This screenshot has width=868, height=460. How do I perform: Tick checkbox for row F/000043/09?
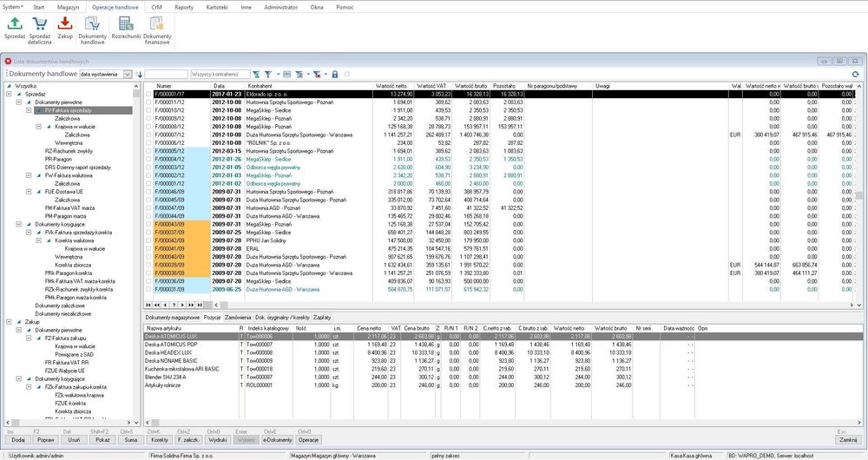tap(148, 224)
